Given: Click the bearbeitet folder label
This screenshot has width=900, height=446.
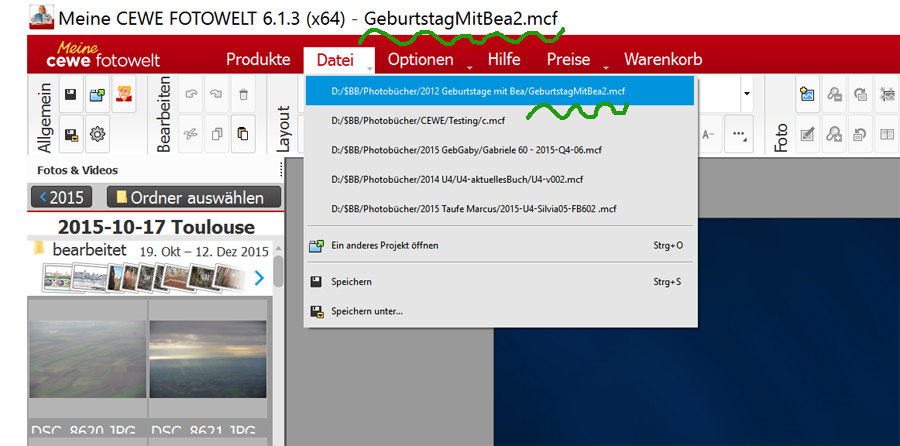Looking at the screenshot, I should pos(89,250).
